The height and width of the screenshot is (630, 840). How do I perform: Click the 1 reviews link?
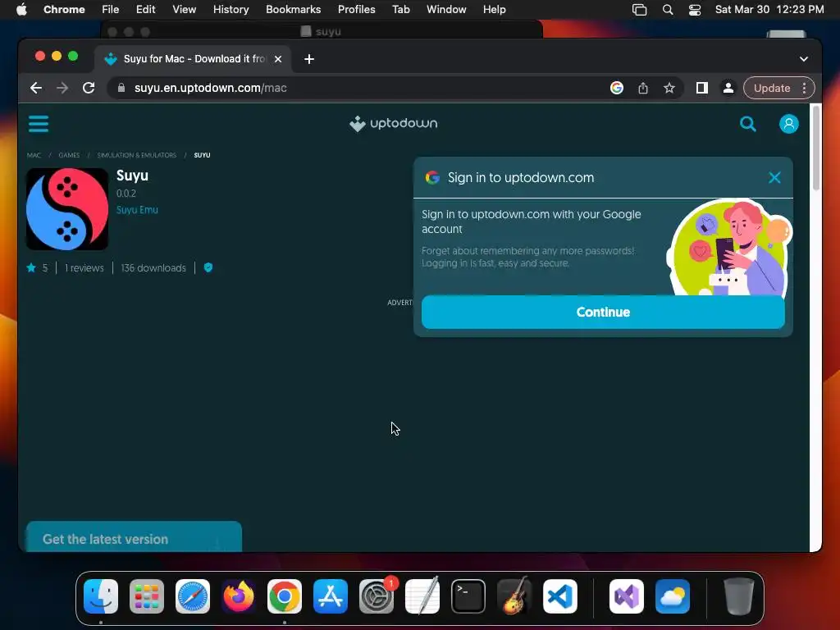coord(84,268)
